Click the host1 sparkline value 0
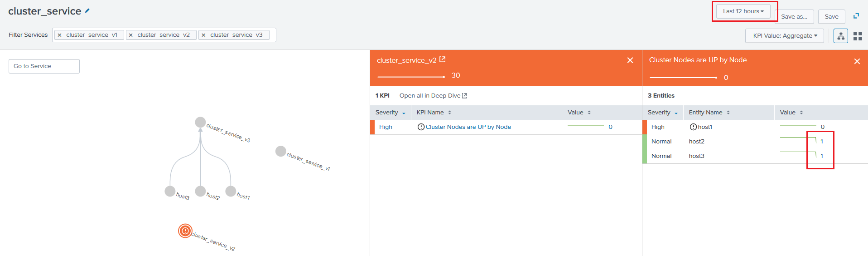This screenshot has width=868, height=256. pyautogui.click(x=823, y=127)
